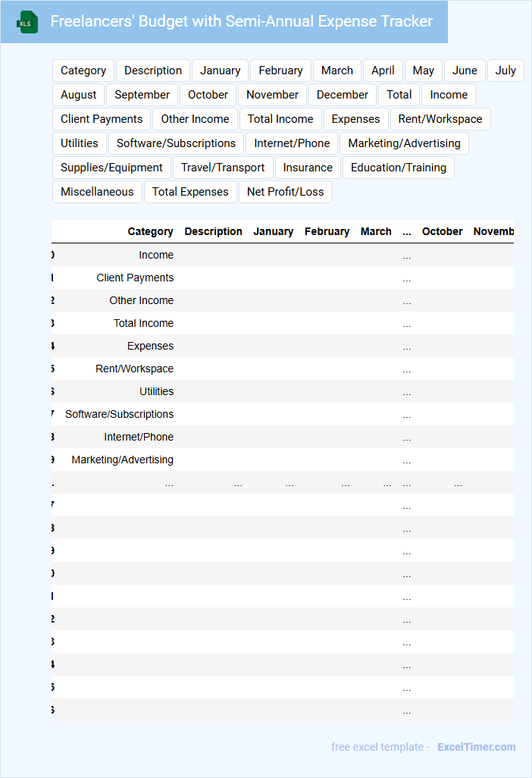Select the Other Income table row
The height and width of the screenshot is (778, 532).
(x=283, y=301)
